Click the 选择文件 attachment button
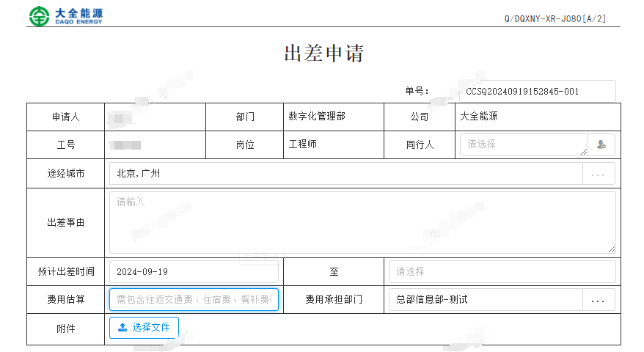 pos(144,327)
